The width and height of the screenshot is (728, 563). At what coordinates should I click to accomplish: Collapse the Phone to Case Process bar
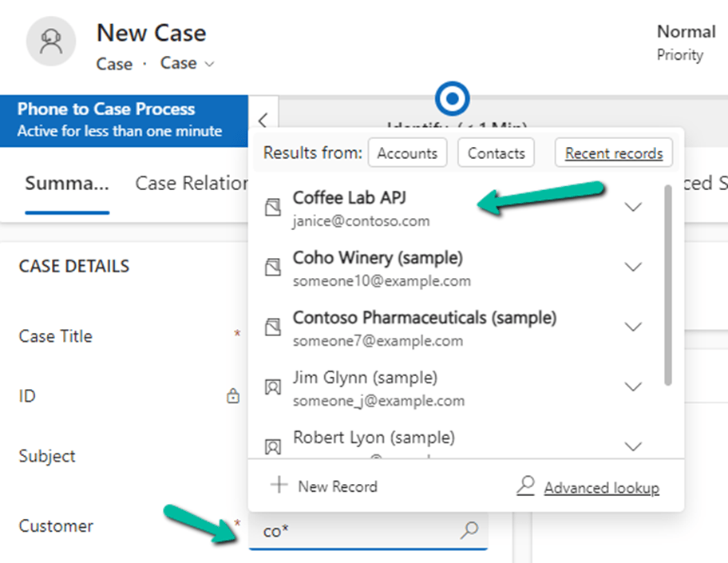click(263, 121)
